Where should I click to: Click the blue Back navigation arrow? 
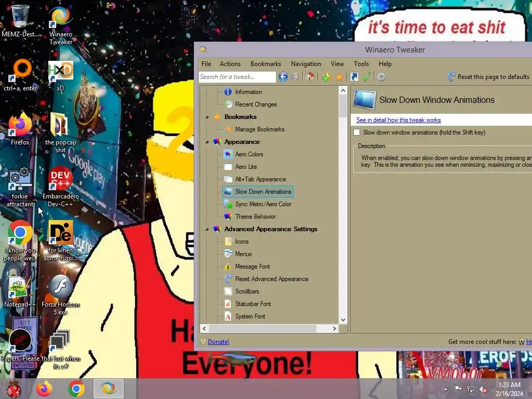click(x=283, y=77)
